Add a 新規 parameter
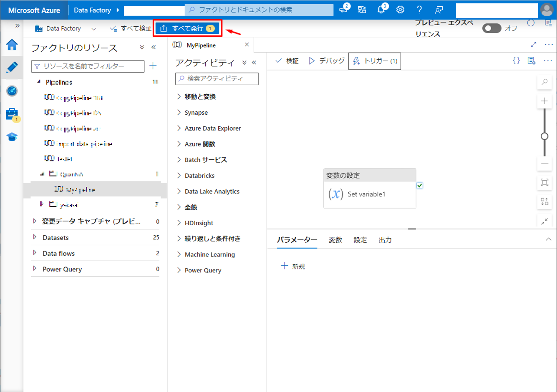The width and height of the screenshot is (557, 392). (293, 266)
